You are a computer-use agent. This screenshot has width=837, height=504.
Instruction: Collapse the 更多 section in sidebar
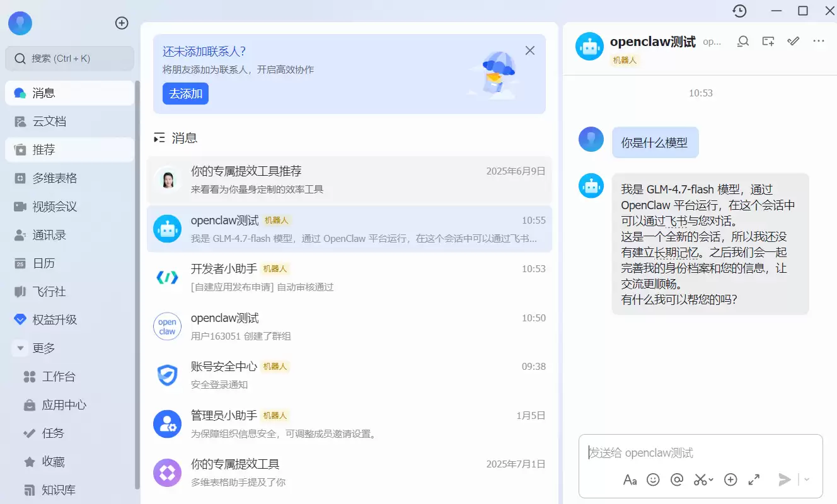[x=21, y=348]
